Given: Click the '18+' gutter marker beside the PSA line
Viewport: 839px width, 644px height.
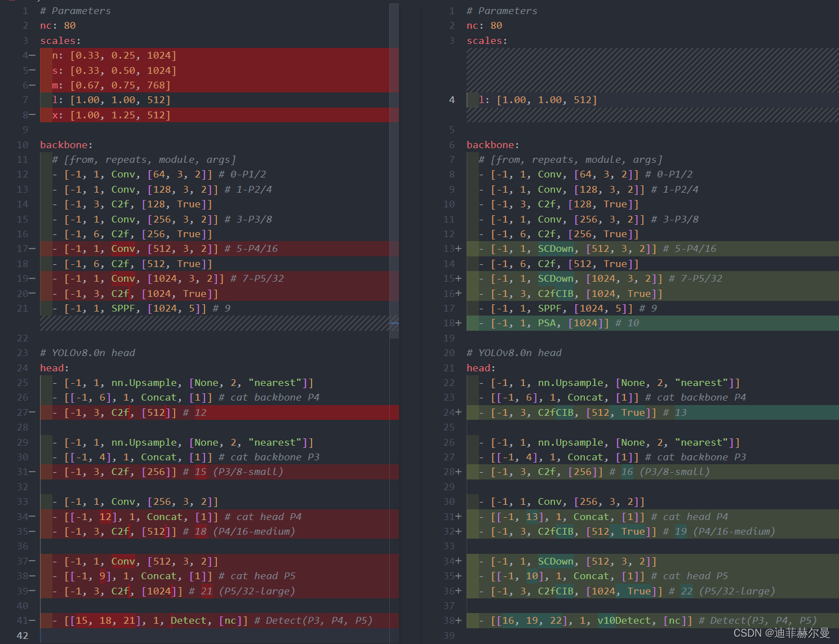Looking at the screenshot, I should coord(452,323).
